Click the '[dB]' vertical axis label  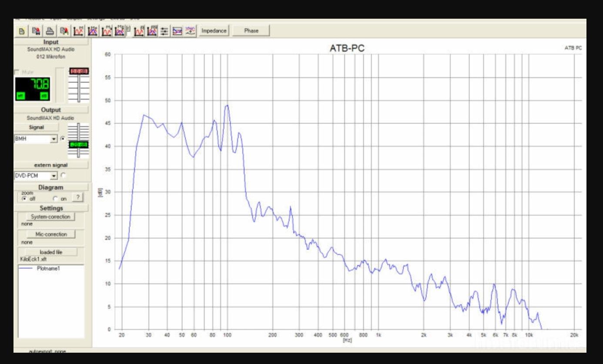100,192
